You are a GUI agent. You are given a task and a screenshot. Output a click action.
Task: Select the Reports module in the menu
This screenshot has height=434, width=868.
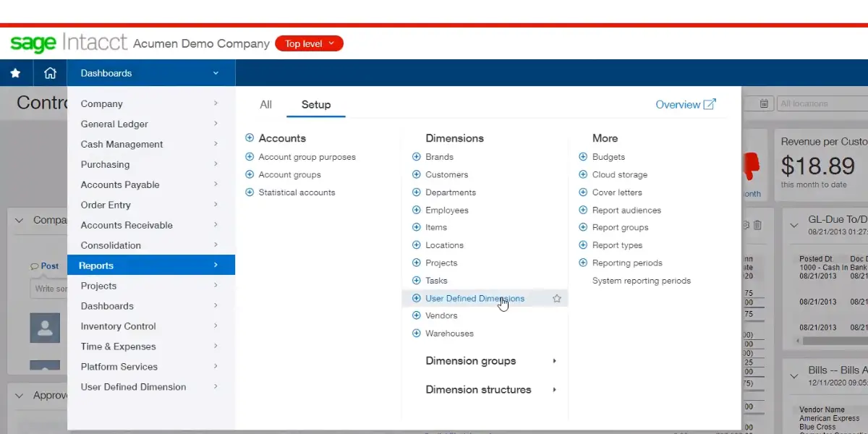click(151, 265)
